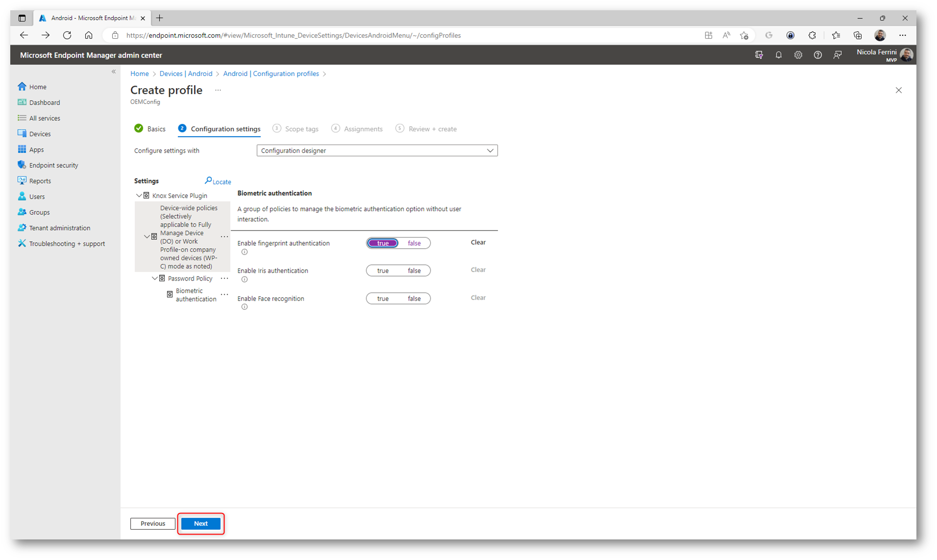Open options for Biometric authentication node
This screenshot has height=560, width=937.
pos(224,294)
